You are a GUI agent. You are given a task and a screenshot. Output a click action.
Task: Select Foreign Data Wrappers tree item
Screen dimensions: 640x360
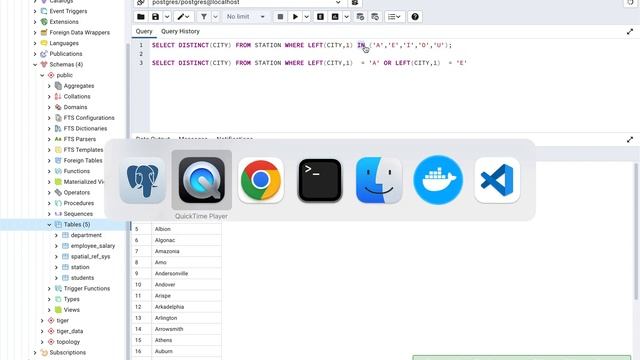80,32
